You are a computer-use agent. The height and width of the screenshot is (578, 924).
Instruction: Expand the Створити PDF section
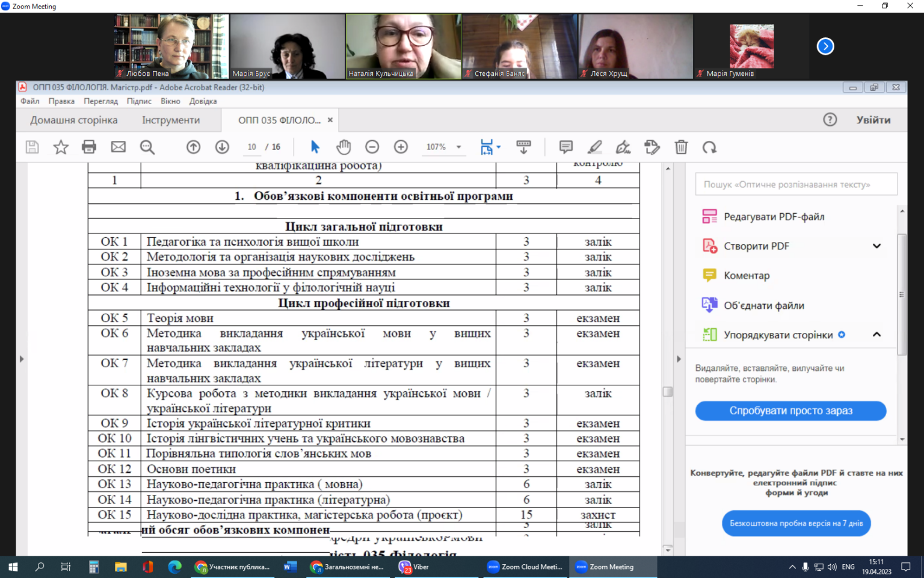[876, 246]
